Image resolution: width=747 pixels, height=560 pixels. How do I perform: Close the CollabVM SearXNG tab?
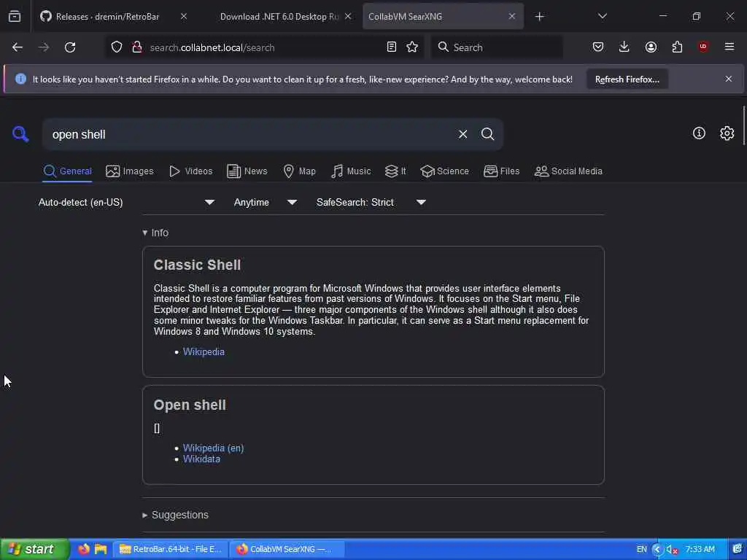pos(511,16)
